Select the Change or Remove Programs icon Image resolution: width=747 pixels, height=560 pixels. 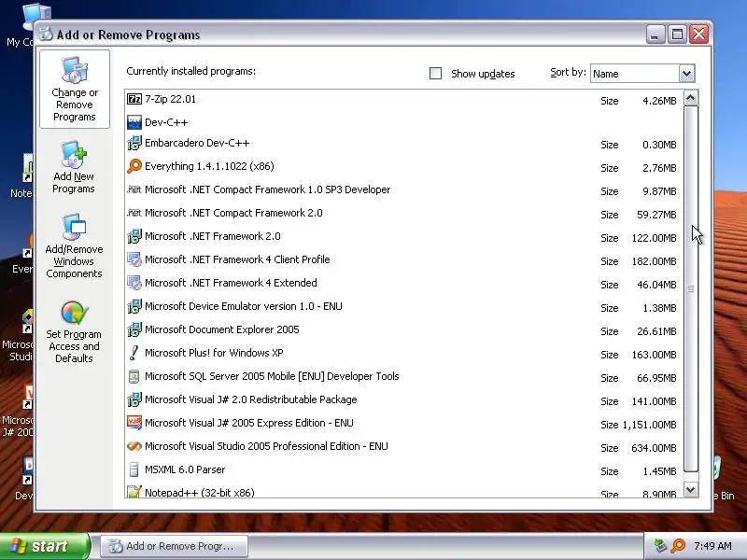pyautogui.click(x=75, y=70)
